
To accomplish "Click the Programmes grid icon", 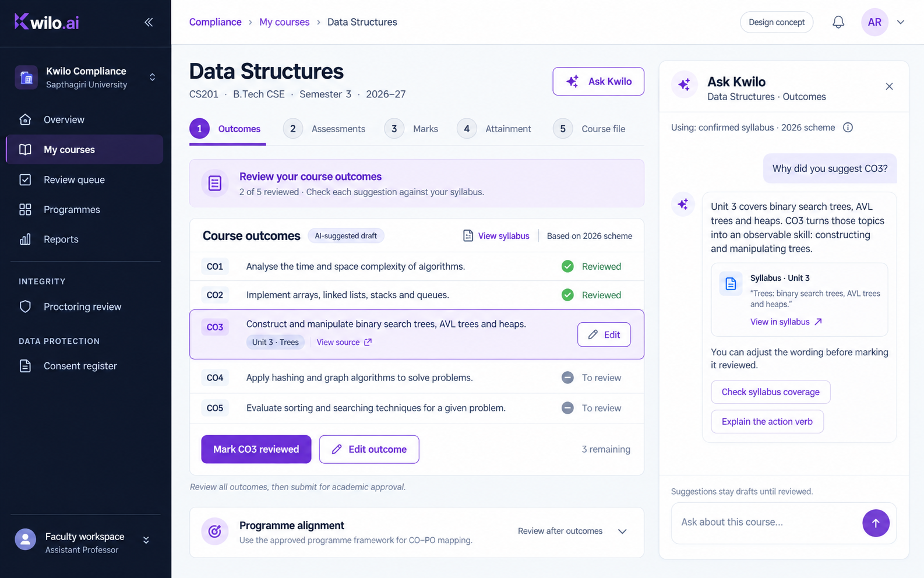I will (x=25, y=210).
